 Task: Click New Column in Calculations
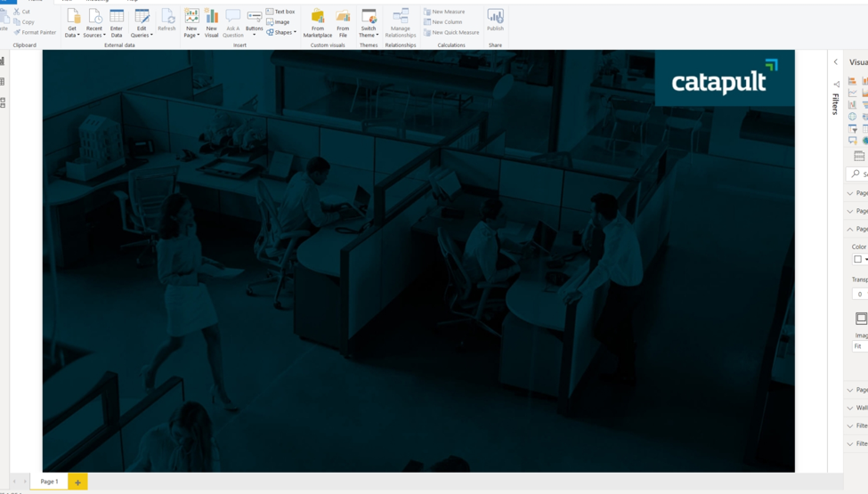(442, 21)
